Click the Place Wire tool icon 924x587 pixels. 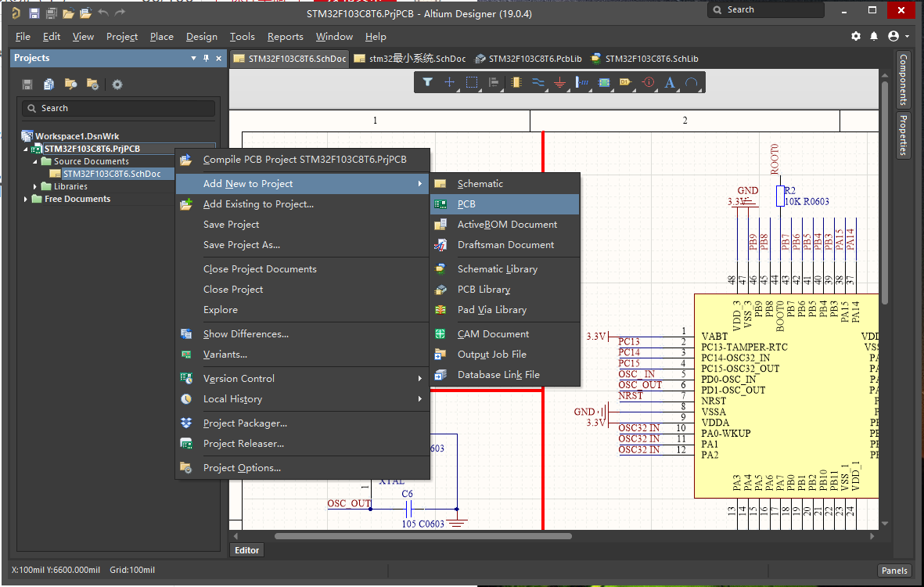click(538, 82)
